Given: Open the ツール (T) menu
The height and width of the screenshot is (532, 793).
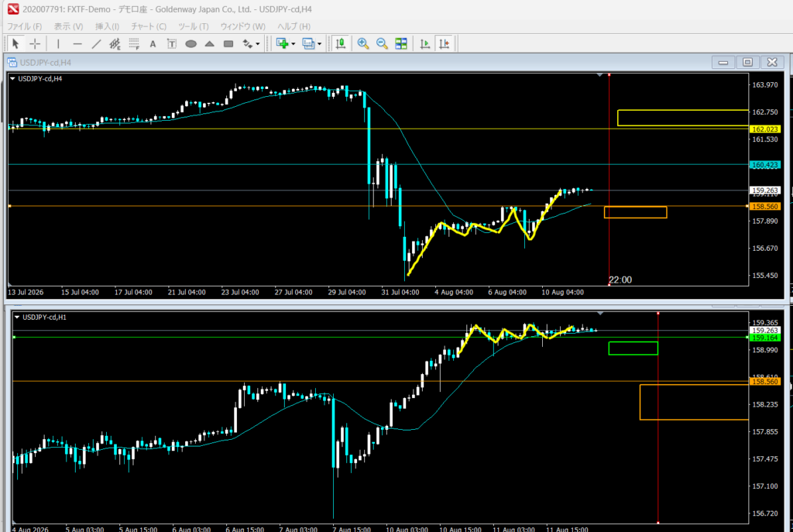Looking at the screenshot, I should coord(193,26).
